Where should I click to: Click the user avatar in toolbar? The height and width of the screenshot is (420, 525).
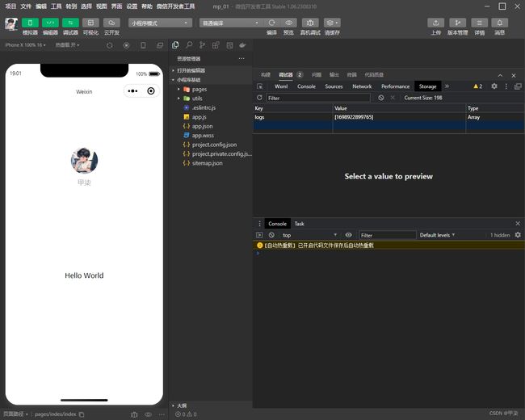(x=11, y=24)
